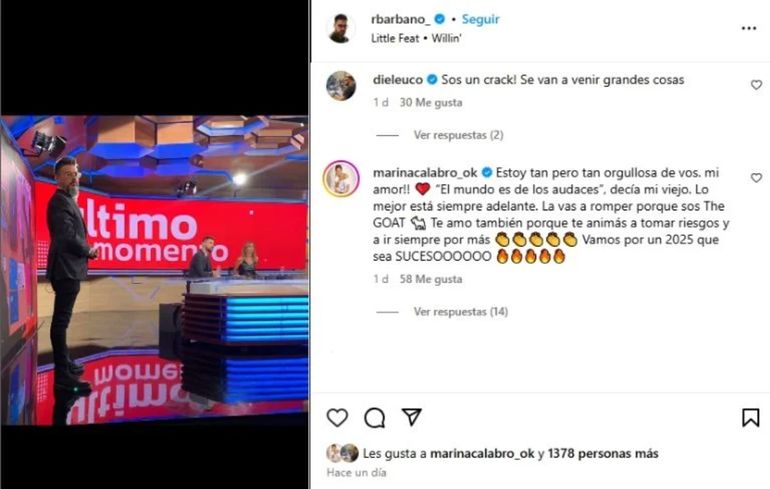Like dieleuco's comment with heart
This screenshot has width=770, height=489.
tap(756, 85)
